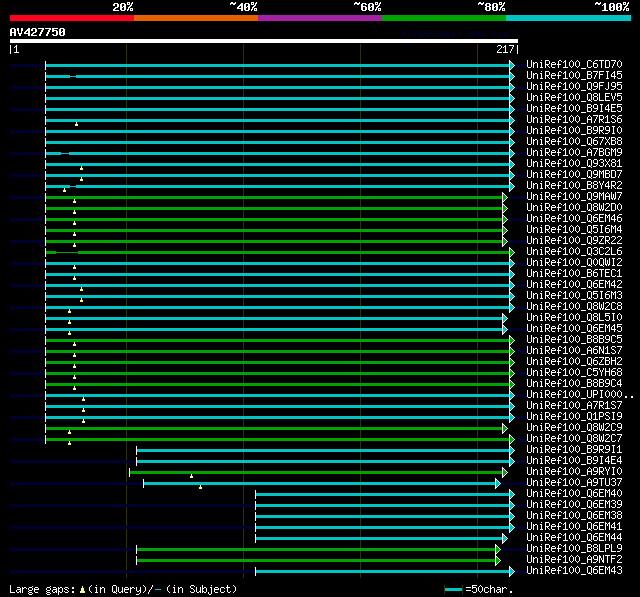Click the UniRef100_Q6EM43 label

[574, 571]
